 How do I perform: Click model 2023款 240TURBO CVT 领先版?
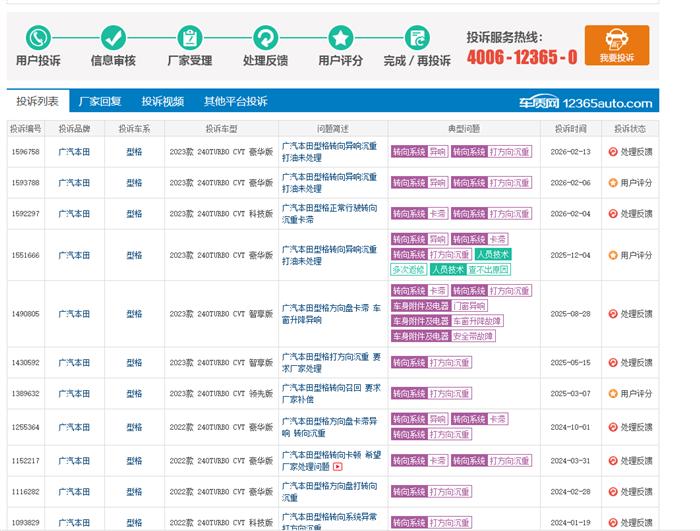point(221,394)
